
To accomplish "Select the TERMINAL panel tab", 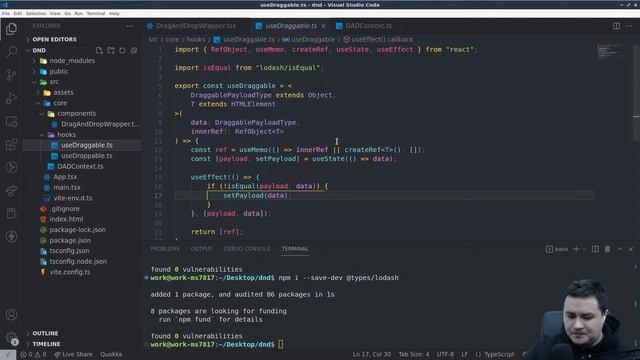I will (295, 249).
